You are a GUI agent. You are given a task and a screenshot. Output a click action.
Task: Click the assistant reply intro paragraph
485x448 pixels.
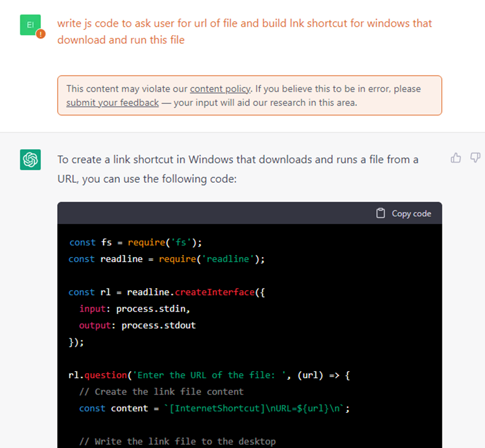238,169
